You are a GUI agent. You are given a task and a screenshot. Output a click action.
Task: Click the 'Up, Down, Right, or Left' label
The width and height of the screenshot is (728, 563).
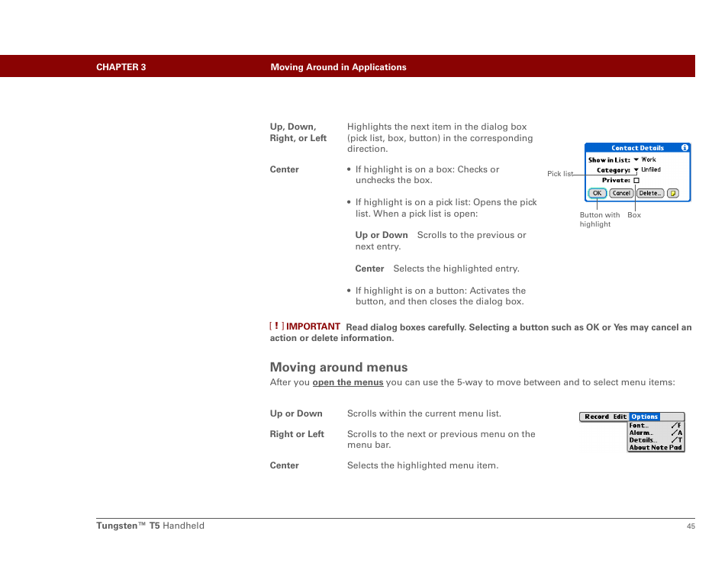pos(298,132)
